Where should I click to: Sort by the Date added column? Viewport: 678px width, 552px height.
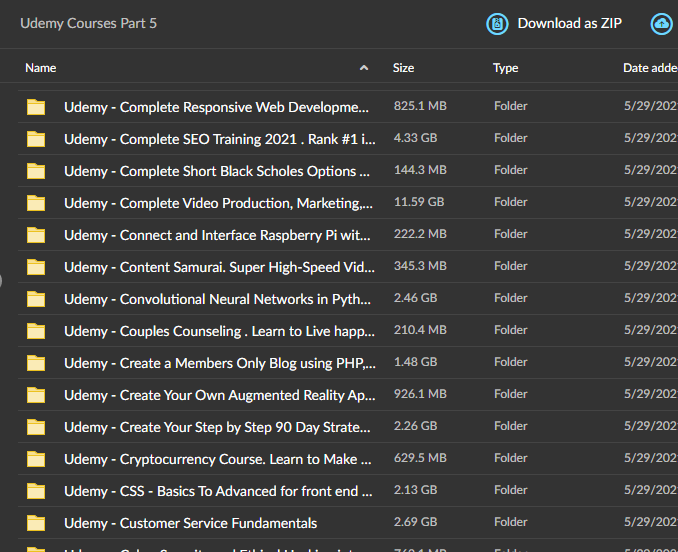[650, 68]
